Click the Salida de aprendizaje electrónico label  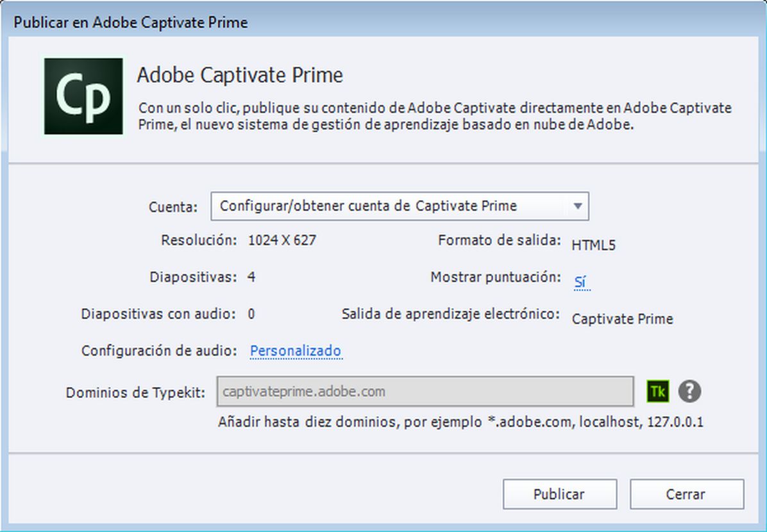[450, 314]
